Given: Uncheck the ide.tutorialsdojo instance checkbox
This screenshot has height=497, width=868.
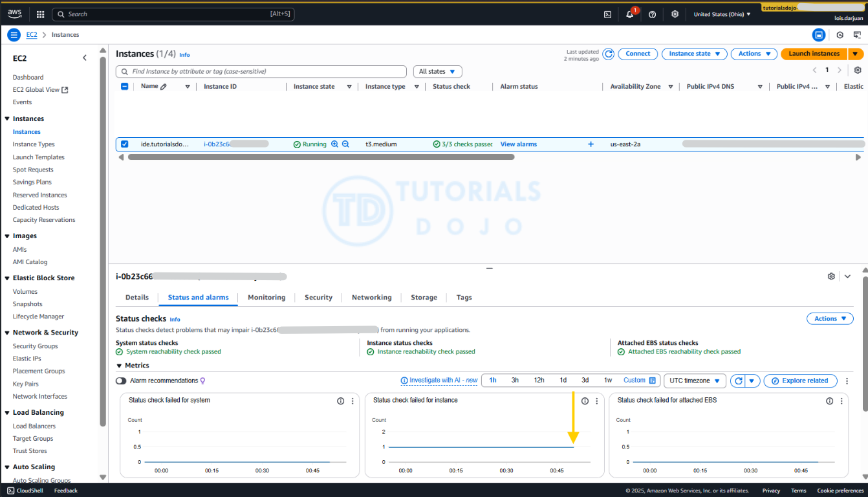Looking at the screenshot, I should 125,144.
